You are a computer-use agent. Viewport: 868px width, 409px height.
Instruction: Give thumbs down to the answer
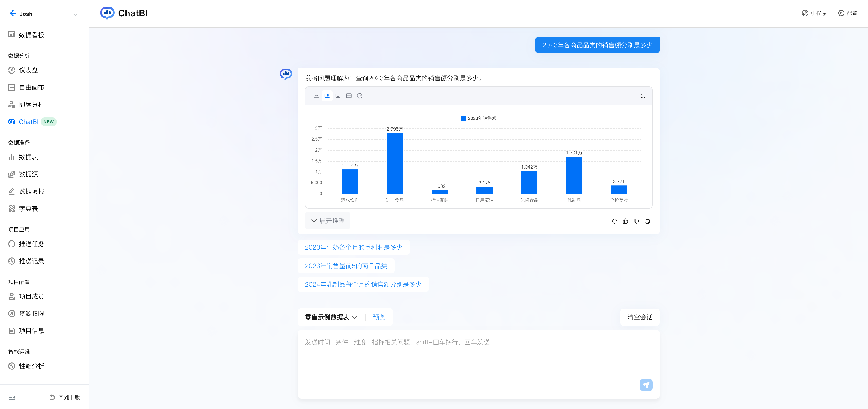636,221
